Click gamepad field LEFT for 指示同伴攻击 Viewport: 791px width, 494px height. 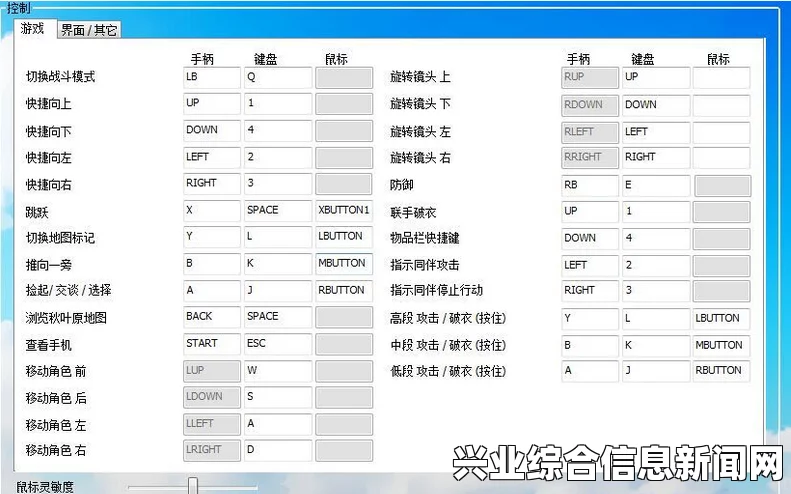coord(590,266)
